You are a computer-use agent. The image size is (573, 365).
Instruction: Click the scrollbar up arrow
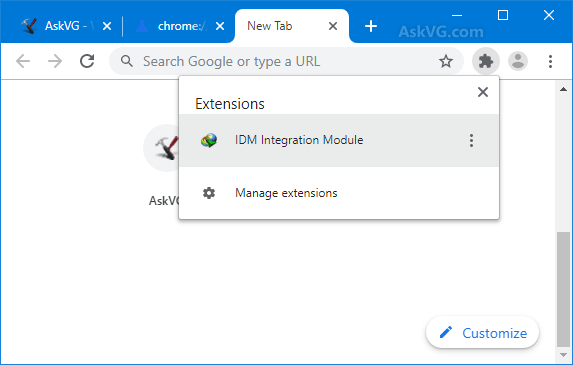tap(563, 89)
